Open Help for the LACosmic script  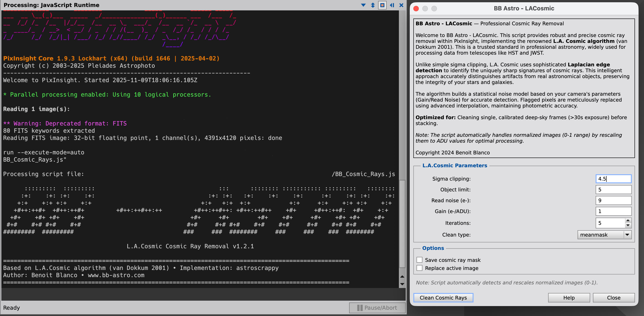click(x=569, y=297)
